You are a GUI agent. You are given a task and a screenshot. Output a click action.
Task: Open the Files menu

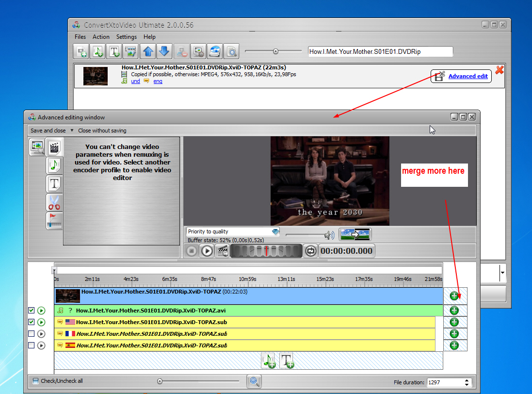pos(80,37)
